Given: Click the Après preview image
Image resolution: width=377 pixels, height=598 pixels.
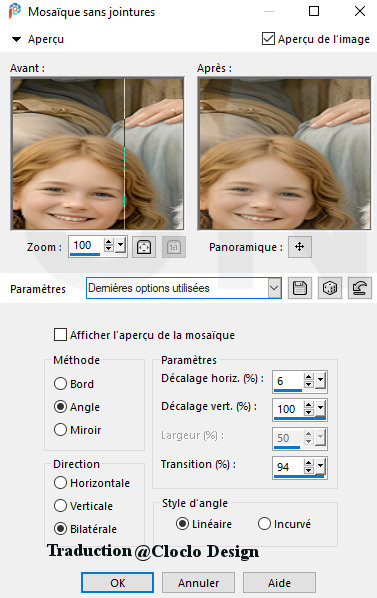Looking at the screenshot, I should pos(284,153).
